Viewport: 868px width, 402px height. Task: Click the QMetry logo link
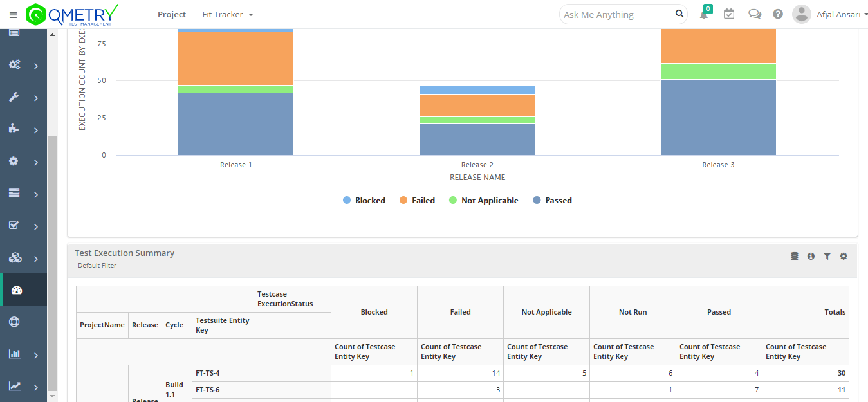(72, 14)
